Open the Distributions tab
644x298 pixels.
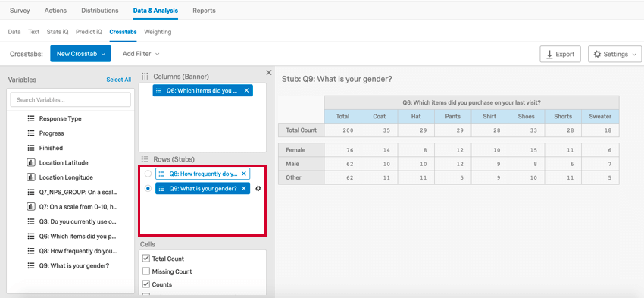coord(100,11)
